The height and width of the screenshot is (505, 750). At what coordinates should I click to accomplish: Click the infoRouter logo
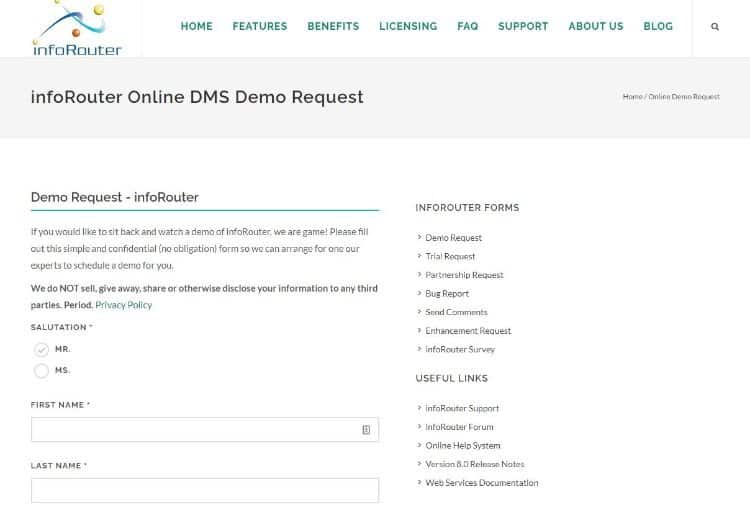77,28
